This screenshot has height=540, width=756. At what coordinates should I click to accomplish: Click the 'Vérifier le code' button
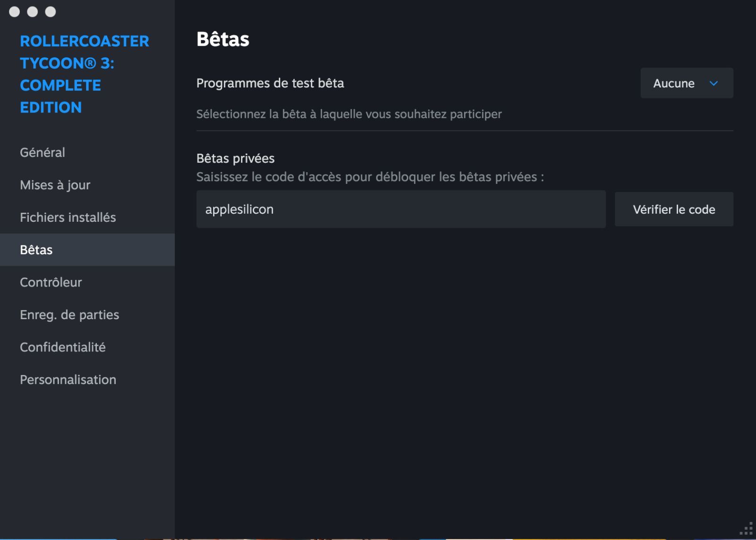(673, 209)
